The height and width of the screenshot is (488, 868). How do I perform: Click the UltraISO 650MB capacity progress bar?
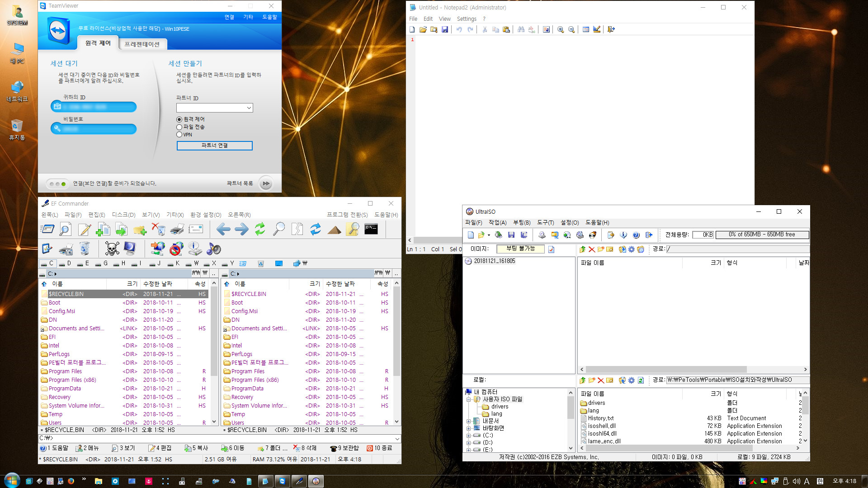[x=762, y=235]
